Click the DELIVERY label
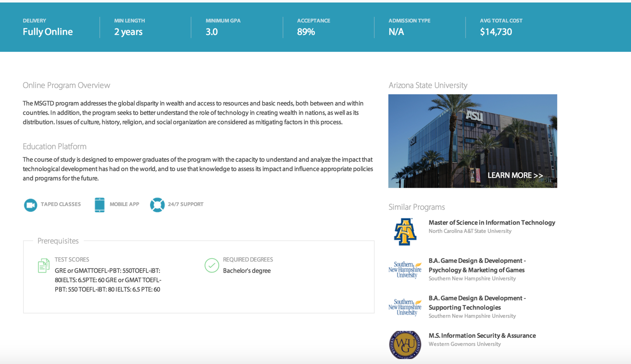631x364 pixels. click(x=35, y=21)
